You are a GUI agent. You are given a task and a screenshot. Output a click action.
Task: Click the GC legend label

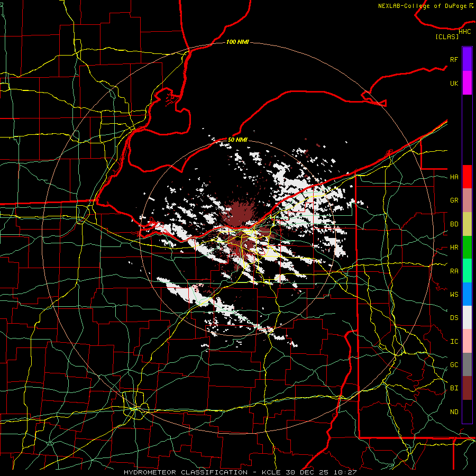(x=454, y=365)
